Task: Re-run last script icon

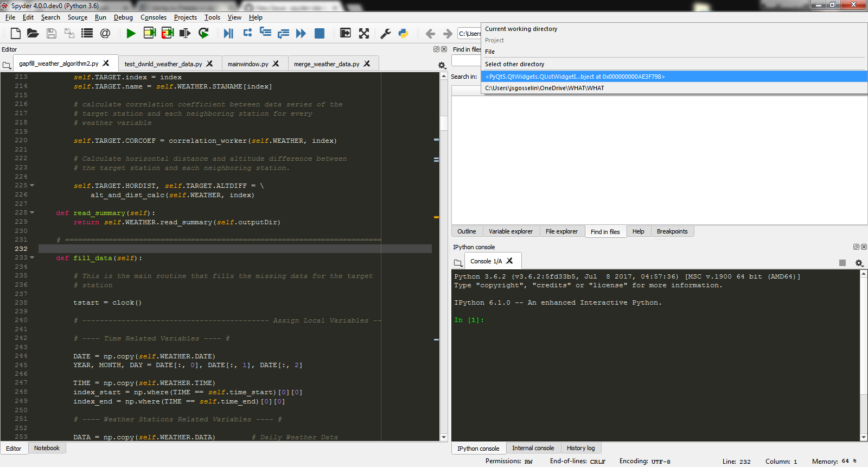Action: click(x=203, y=33)
